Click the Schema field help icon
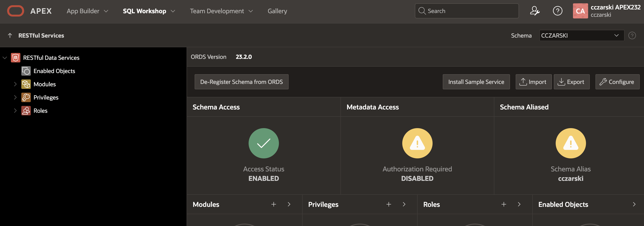644x226 pixels. (632, 35)
